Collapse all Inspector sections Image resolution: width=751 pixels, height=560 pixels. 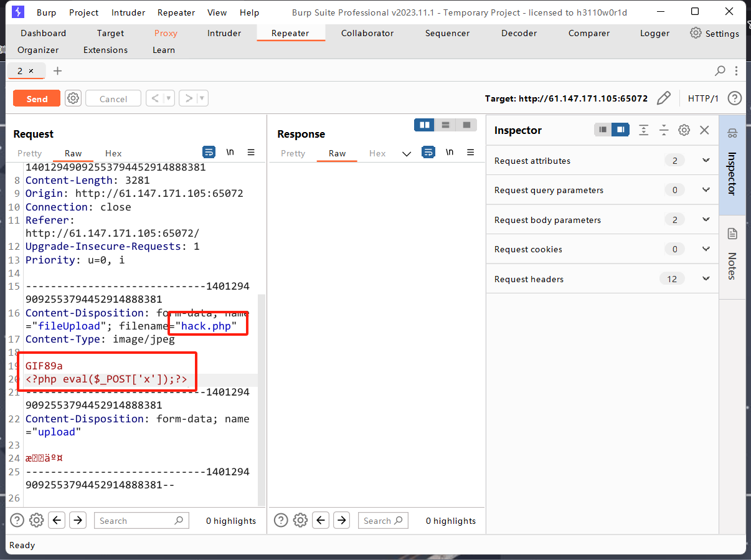tap(664, 130)
